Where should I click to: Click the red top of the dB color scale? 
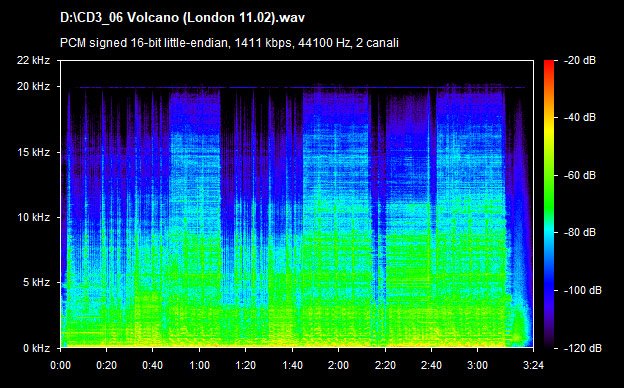pyautogui.click(x=549, y=64)
